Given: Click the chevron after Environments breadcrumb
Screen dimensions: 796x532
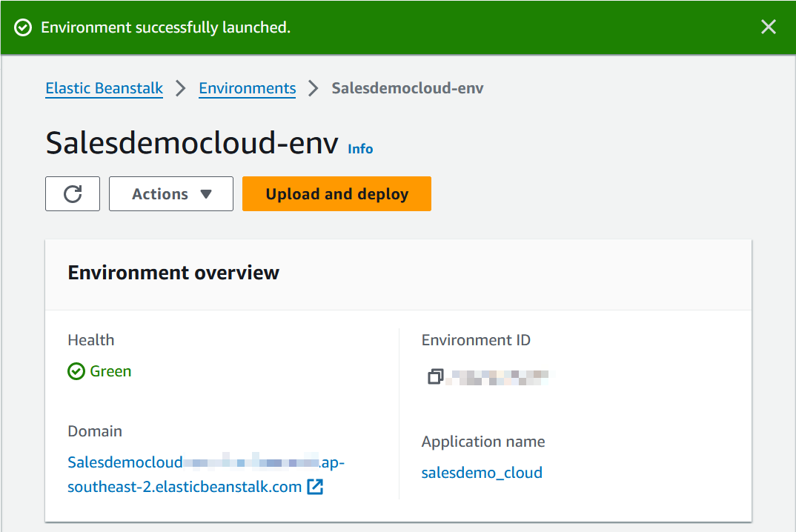Looking at the screenshot, I should 314,88.
